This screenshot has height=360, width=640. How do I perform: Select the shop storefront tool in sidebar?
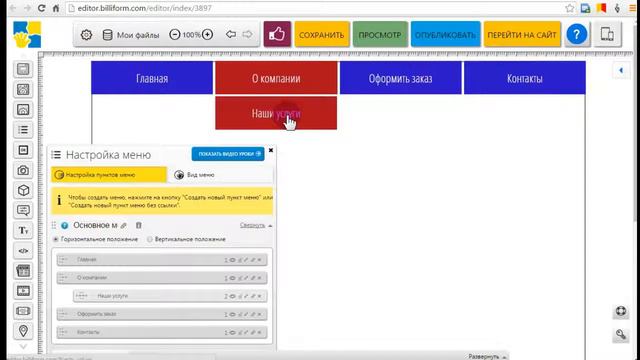23,271
